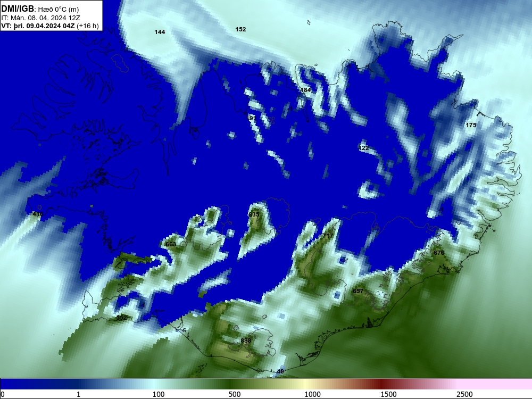The width and height of the screenshot is (532, 399).
Task: Click the legend label 2500
Action: [464, 394]
